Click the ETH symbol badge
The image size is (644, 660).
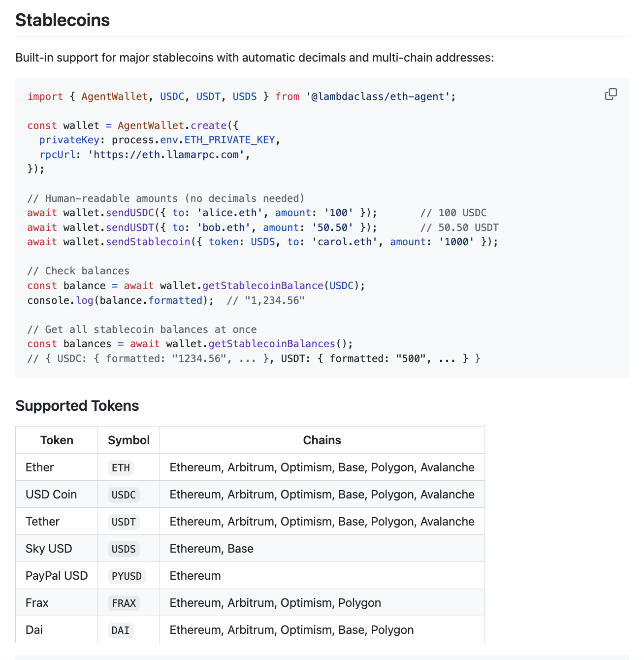pos(121,468)
